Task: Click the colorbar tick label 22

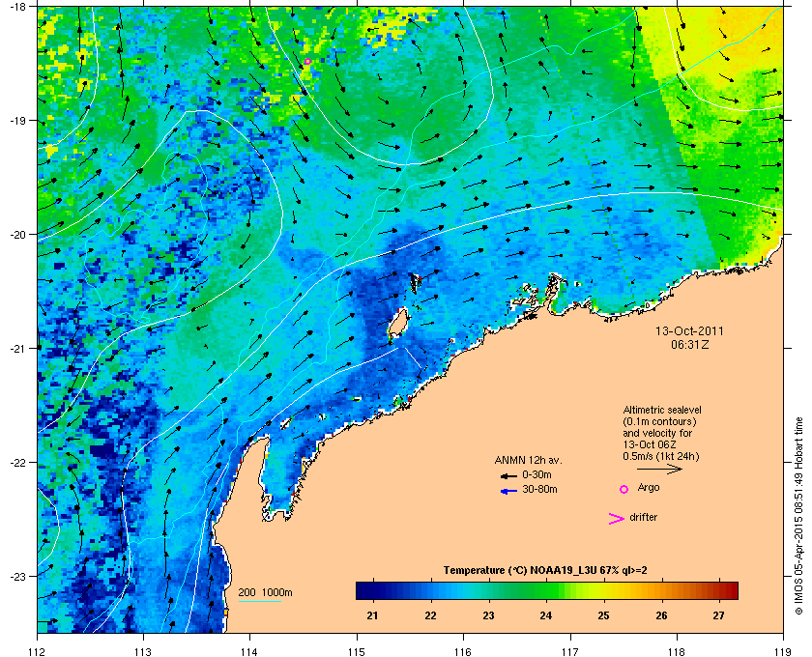Action: pos(430,615)
